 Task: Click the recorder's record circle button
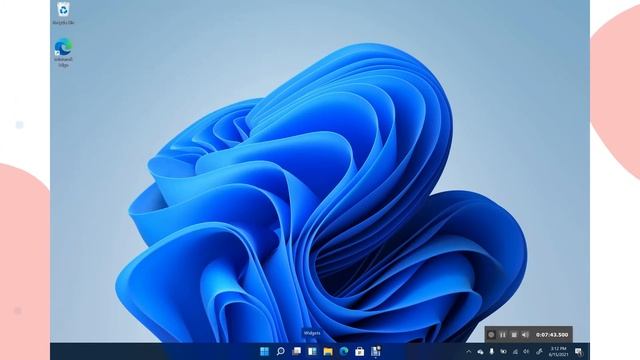point(491,335)
